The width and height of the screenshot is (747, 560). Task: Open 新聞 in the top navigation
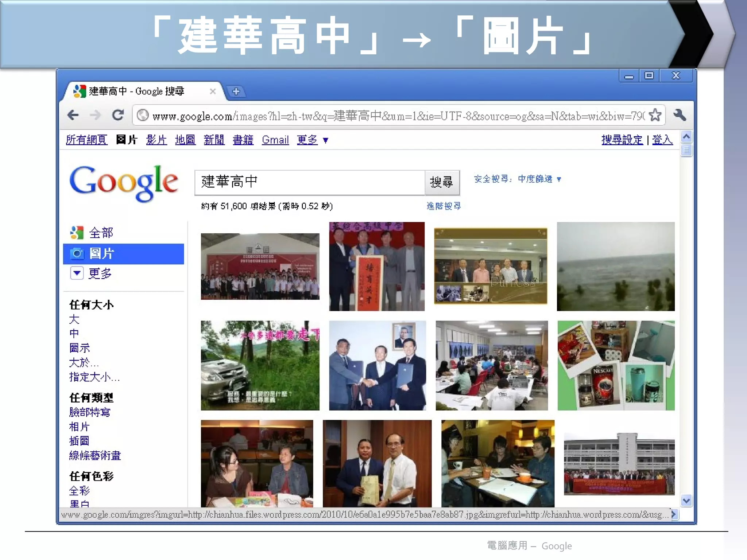tap(214, 140)
